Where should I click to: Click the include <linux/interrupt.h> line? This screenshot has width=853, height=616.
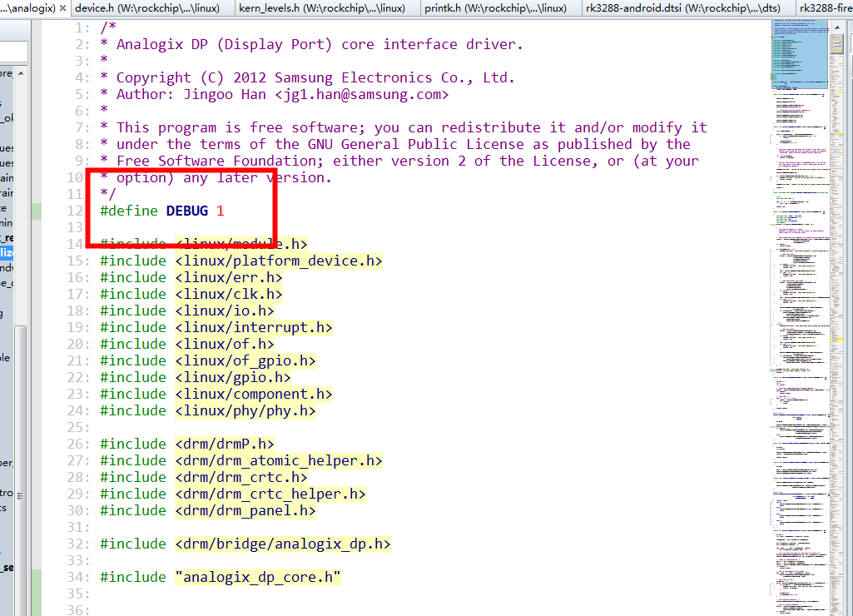point(216,328)
